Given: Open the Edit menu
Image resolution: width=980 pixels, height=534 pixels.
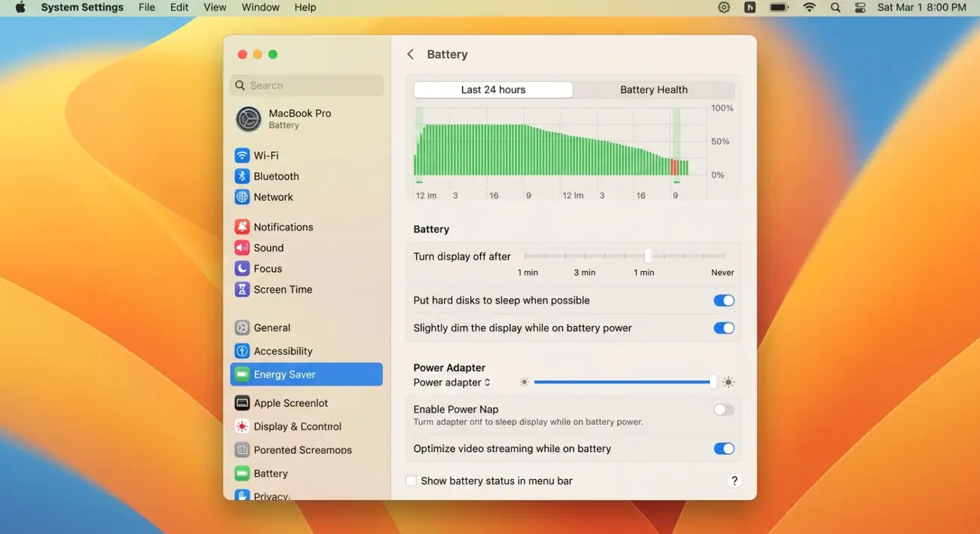Looking at the screenshot, I should click(x=179, y=8).
